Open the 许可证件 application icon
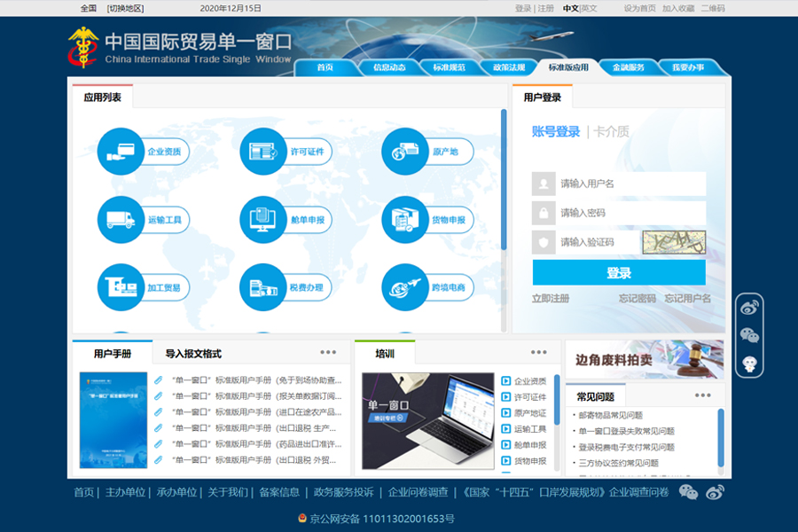 click(263, 152)
